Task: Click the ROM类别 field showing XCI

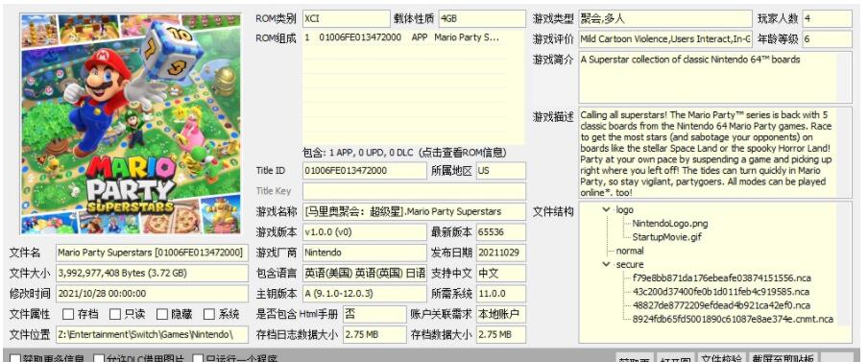Action: point(346,19)
